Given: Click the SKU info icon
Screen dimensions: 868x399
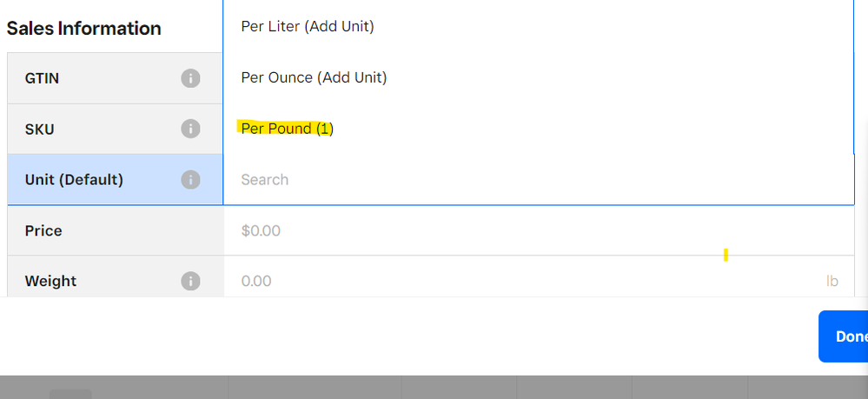Looking at the screenshot, I should 190,129.
